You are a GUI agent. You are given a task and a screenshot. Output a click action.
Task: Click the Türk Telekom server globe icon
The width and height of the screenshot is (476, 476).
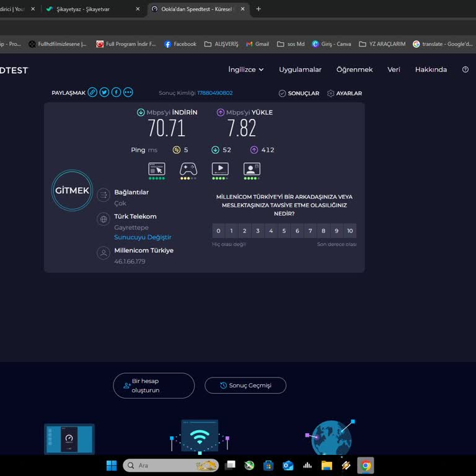point(104,219)
